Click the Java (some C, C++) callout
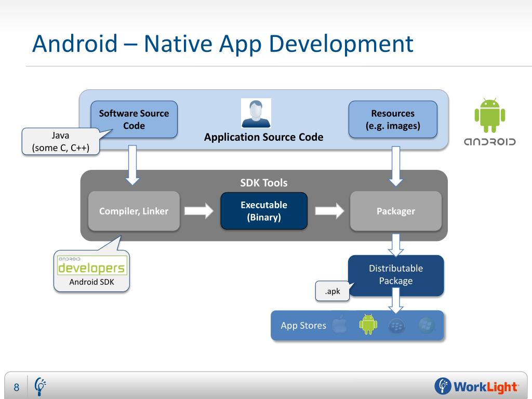The image size is (532, 399). coord(60,141)
